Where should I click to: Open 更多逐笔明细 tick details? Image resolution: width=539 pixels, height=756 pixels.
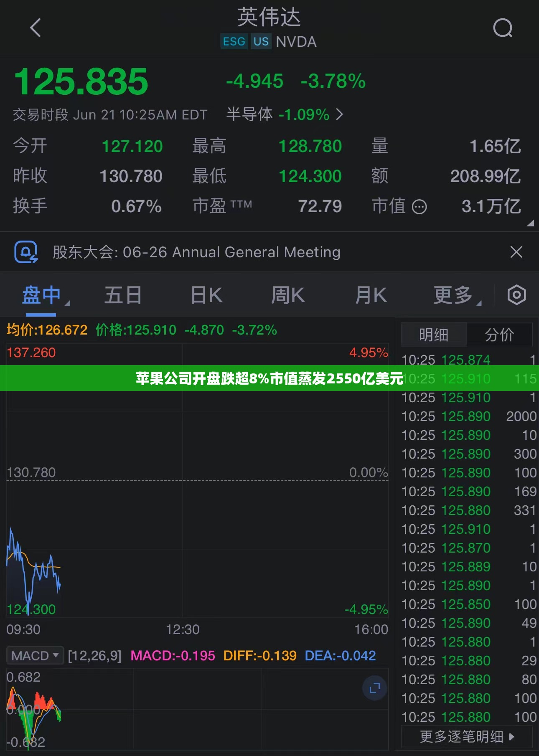coord(467,736)
